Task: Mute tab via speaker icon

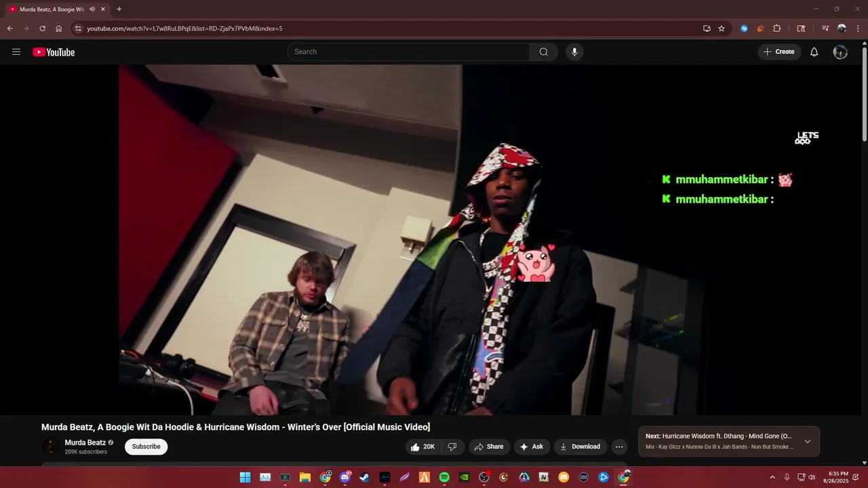Action: pyautogui.click(x=92, y=9)
